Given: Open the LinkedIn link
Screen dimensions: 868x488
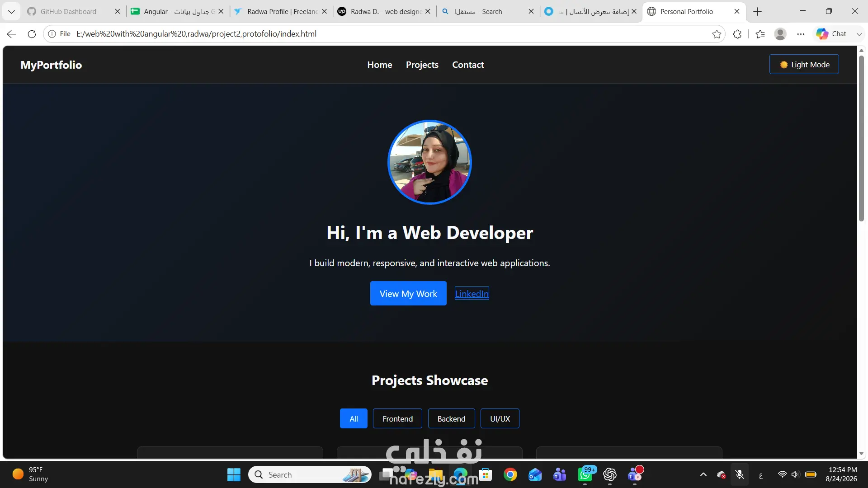Looking at the screenshot, I should click(x=472, y=294).
